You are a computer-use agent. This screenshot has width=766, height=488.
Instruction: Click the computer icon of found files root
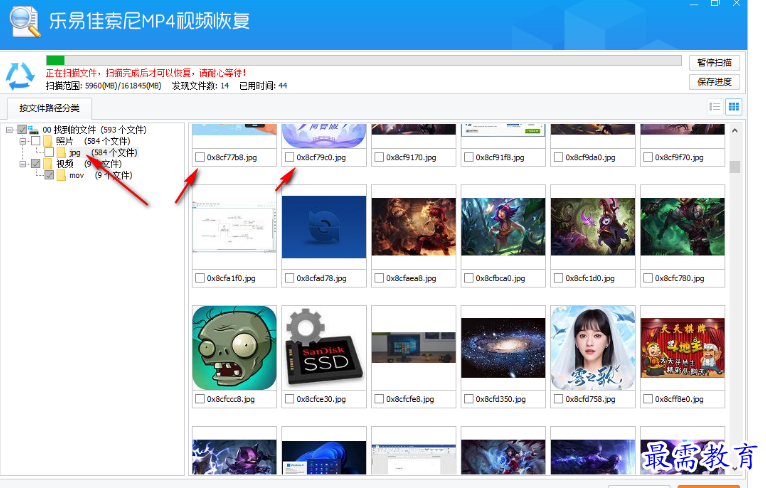(x=33, y=129)
